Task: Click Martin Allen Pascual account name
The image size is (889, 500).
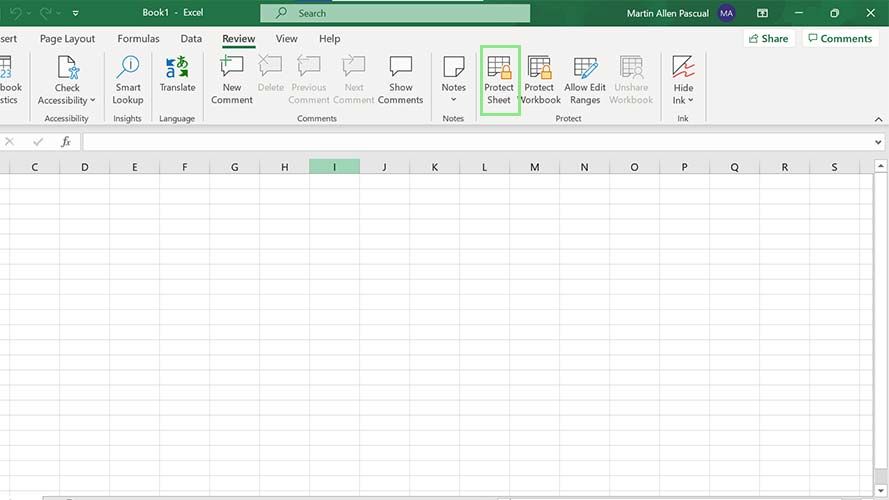Action: [x=668, y=13]
